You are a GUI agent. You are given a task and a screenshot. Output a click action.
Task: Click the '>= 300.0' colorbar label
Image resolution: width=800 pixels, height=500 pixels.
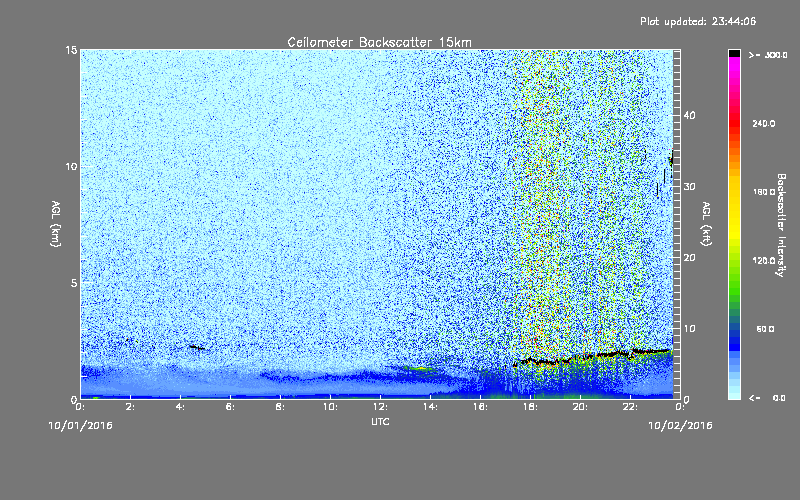[768, 55]
